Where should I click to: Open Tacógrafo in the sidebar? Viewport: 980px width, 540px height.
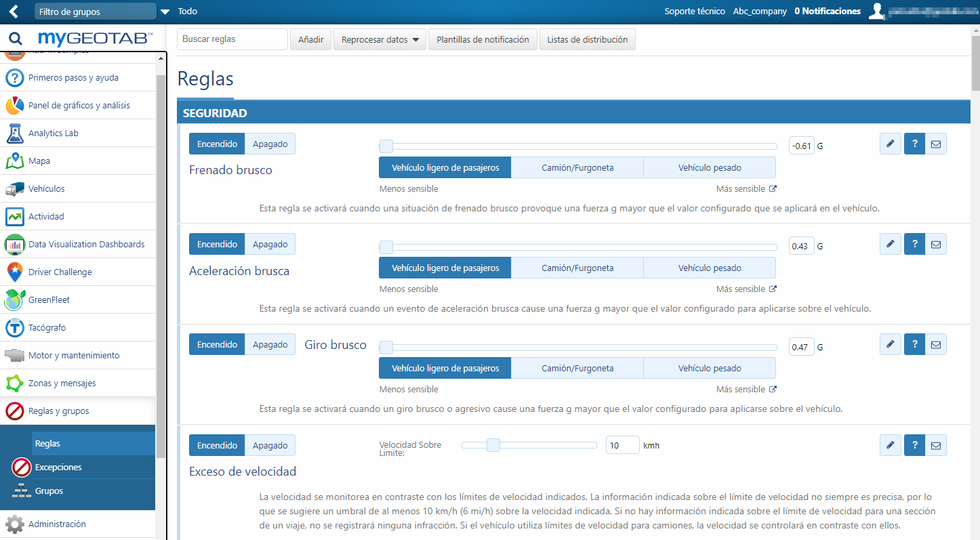click(x=47, y=328)
